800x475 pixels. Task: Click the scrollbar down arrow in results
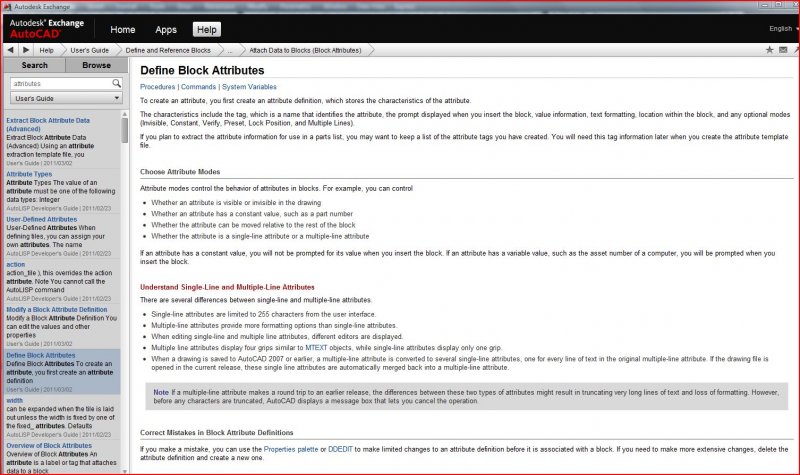pos(125,471)
